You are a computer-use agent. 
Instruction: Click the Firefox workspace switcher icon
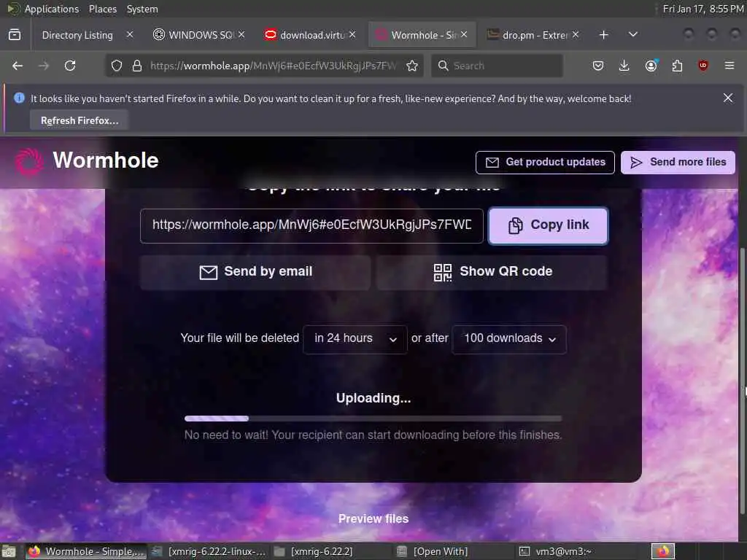[x=663, y=551]
